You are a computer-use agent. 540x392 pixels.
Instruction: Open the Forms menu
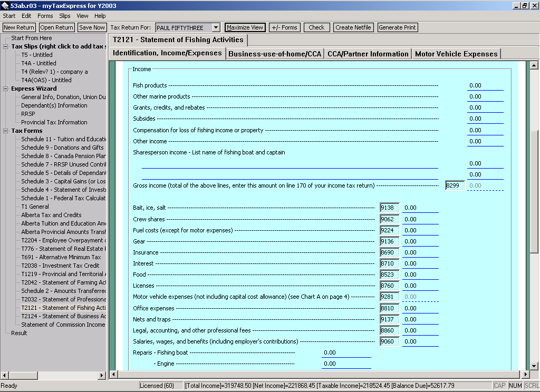point(45,16)
